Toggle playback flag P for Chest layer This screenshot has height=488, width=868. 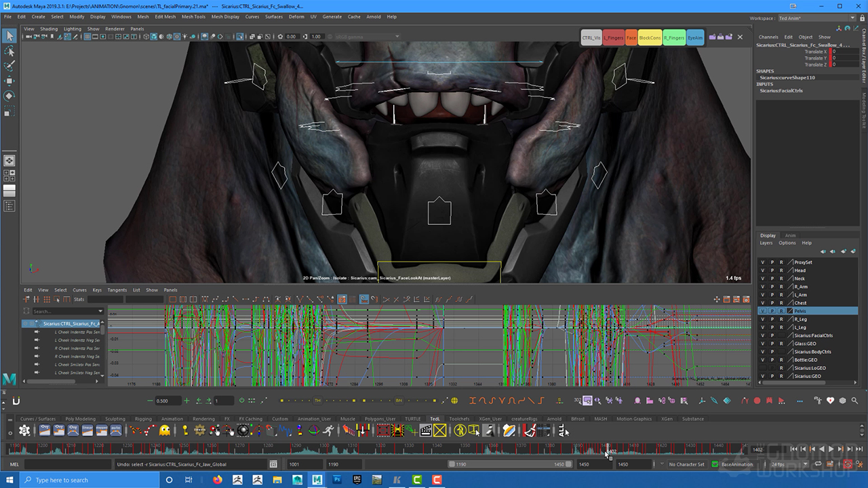pos(772,303)
